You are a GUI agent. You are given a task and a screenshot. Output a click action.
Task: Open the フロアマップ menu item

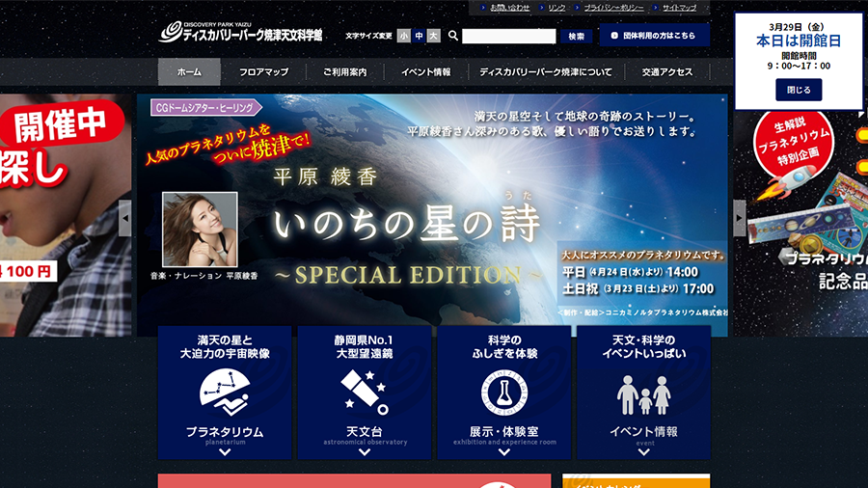pyautogui.click(x=263, y=72)
